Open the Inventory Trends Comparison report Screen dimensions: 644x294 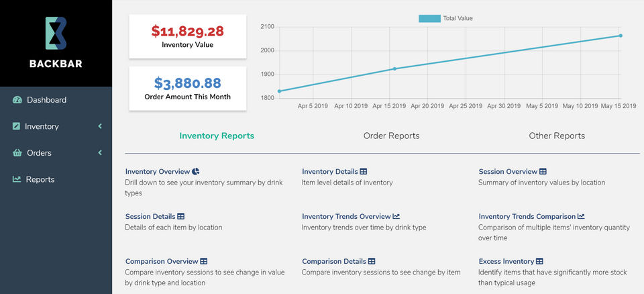click(x=527, y=217)
